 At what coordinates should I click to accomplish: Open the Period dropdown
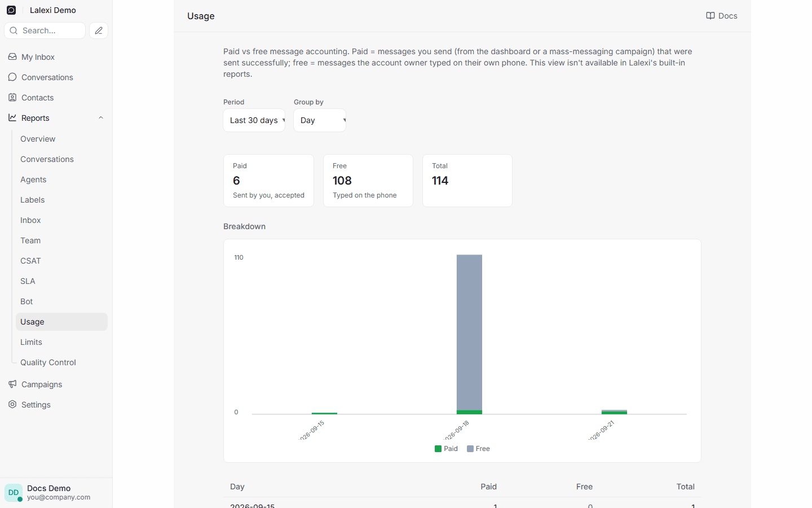point(254,120)
